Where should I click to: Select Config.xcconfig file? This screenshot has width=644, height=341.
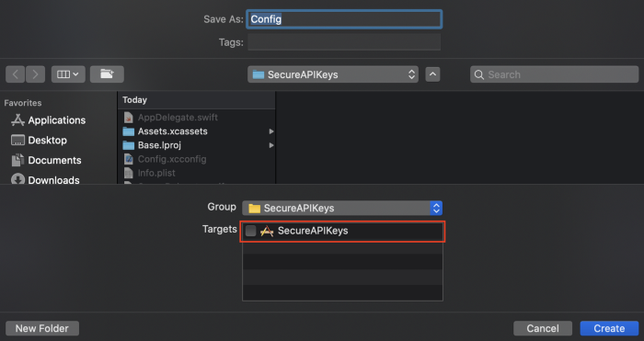tap(197, 159)
